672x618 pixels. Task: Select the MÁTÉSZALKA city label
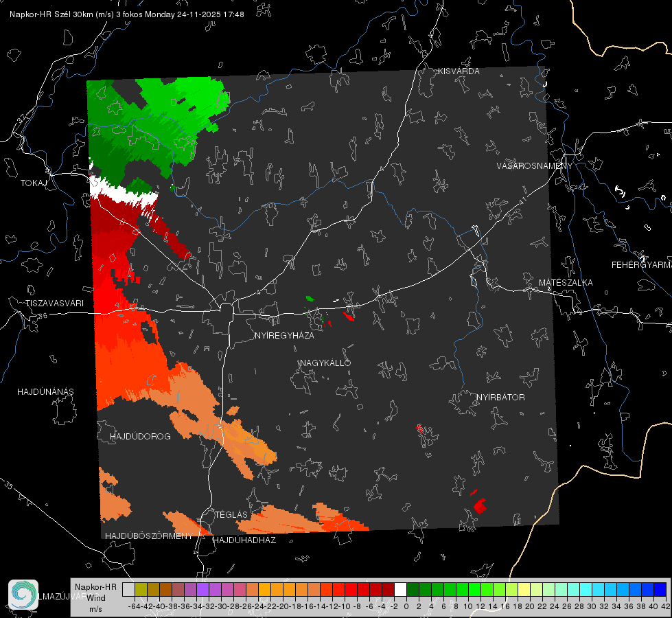click(x=566, y=283)
